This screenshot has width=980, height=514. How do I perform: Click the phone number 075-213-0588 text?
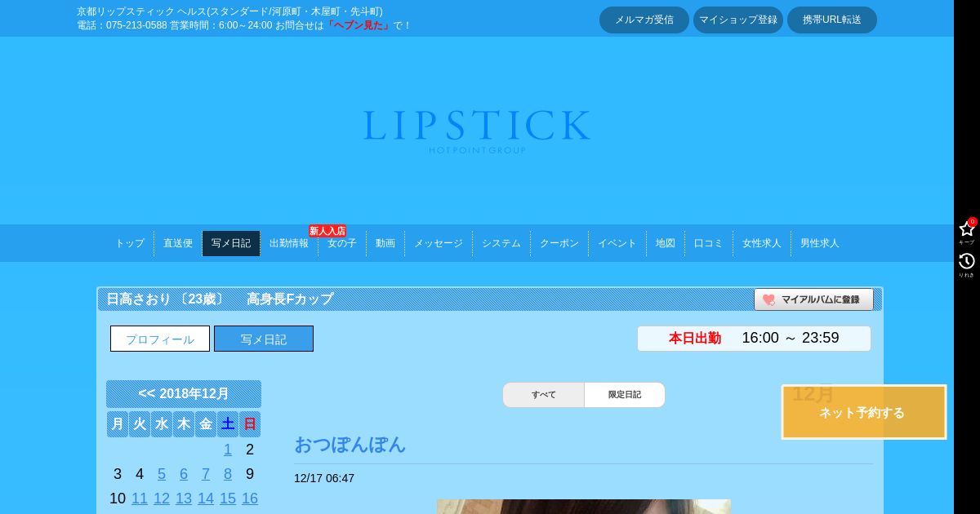point(136,25)
